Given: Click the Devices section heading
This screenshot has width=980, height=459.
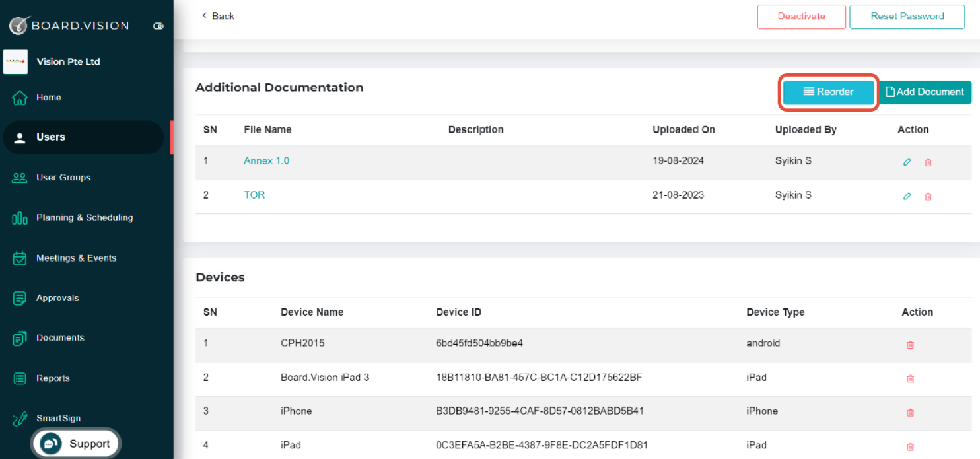Looking at the screenshot, I should coord(220,277).
